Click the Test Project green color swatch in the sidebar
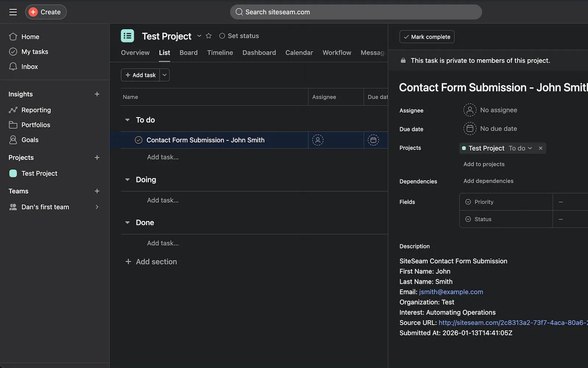 tap(13, 173)
